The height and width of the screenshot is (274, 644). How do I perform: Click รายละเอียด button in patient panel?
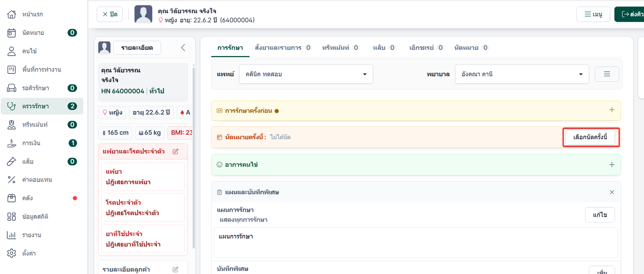click(137, 47)
